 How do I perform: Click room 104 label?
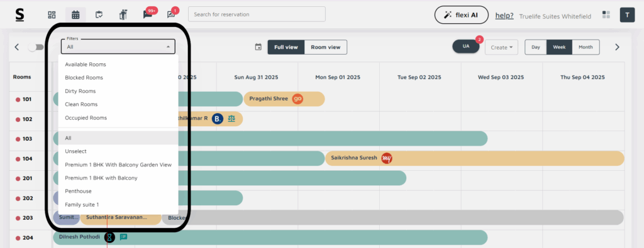pyautogui.click(x=28, y=159)
